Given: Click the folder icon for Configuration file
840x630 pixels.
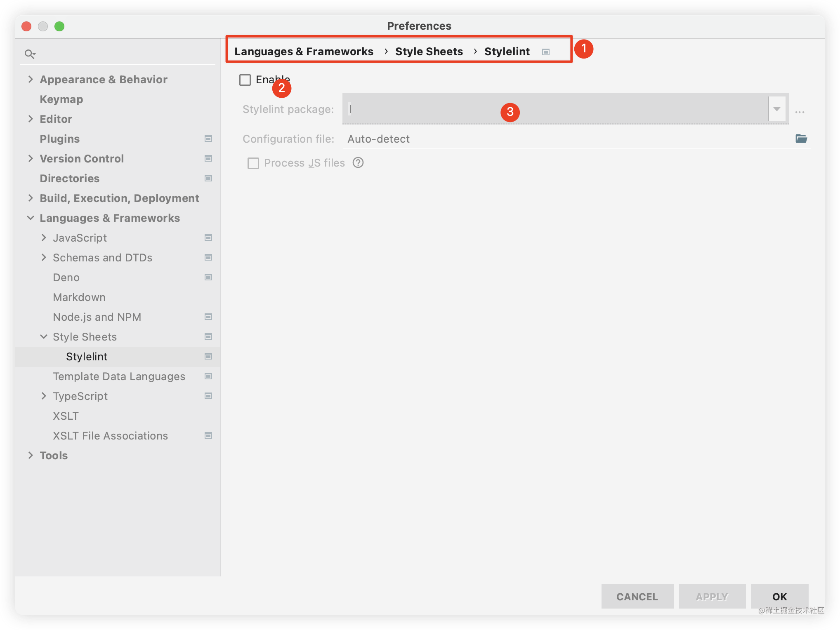Looking at the screenshot, I should pos(801,139).
